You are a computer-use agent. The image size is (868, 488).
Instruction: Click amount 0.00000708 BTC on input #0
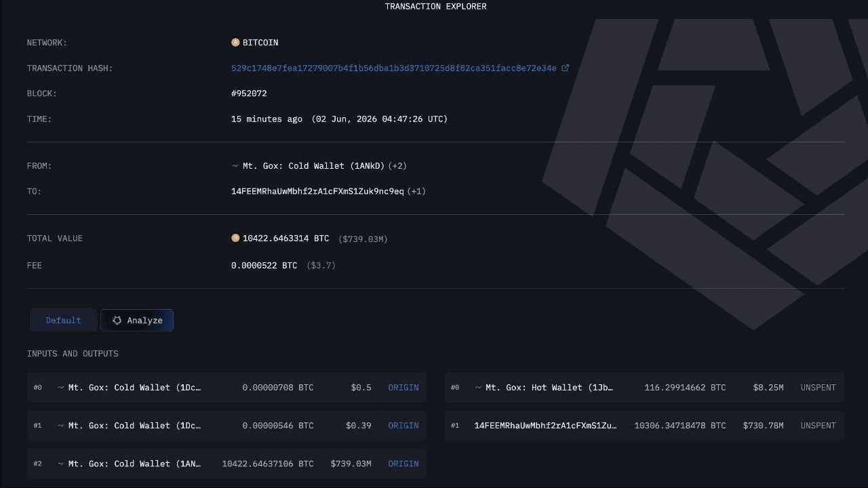278,388
